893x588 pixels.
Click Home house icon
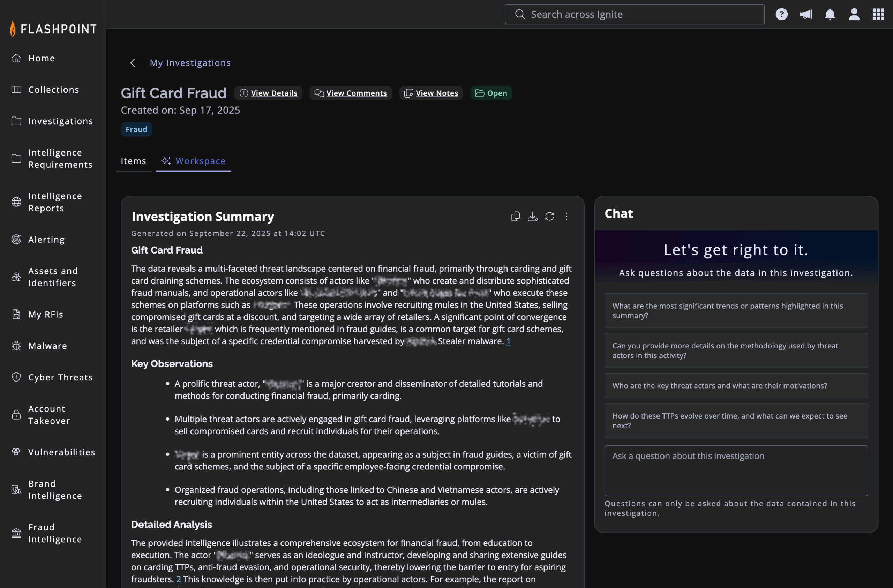click(16, 58)
